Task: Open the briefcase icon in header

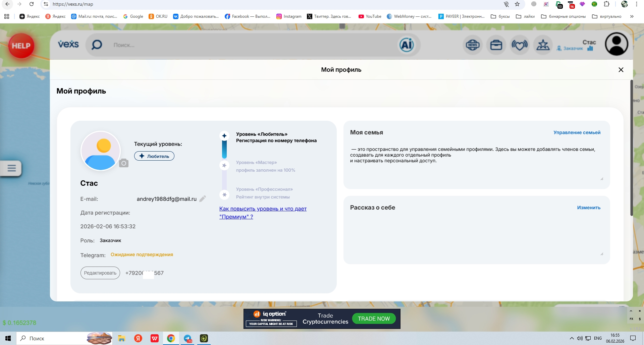Action: 496,45
